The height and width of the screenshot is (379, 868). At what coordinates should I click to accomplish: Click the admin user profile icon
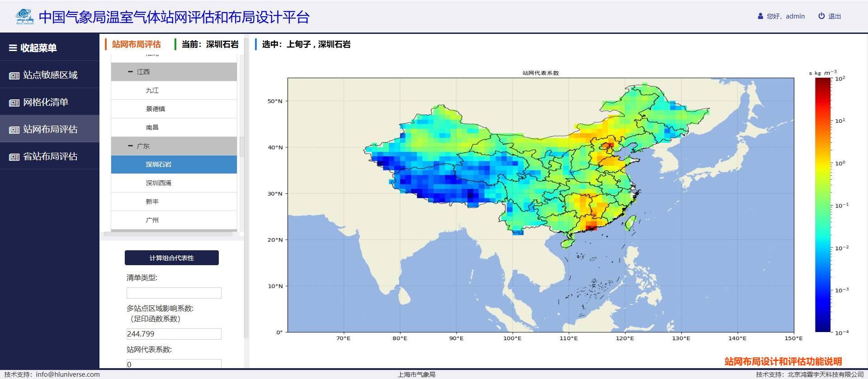point(760,16)
